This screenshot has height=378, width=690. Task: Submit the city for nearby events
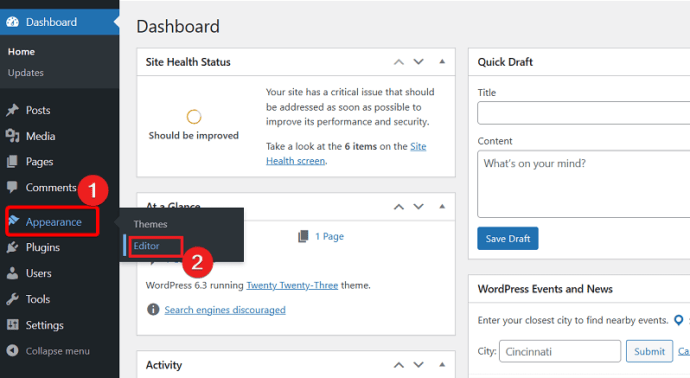click(x=650, y=351)
